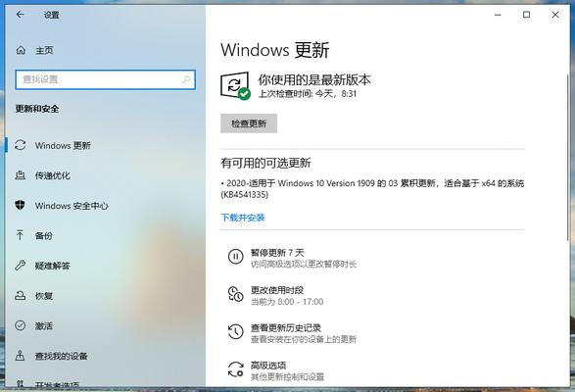Click the 传递优化 icon
The width and height of the screenshot is (575, 392).
(x=21, y=175)
